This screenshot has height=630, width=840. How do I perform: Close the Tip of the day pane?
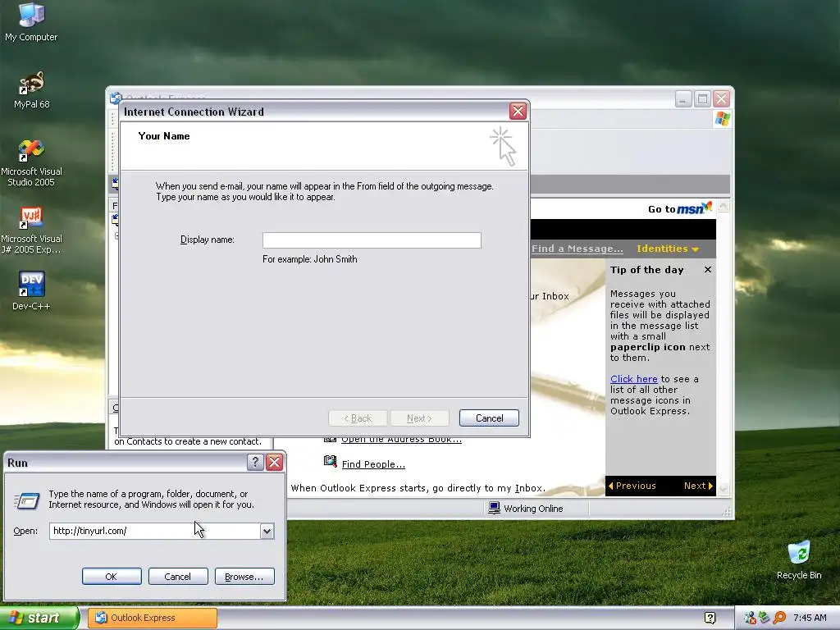(x=708, y=269)
